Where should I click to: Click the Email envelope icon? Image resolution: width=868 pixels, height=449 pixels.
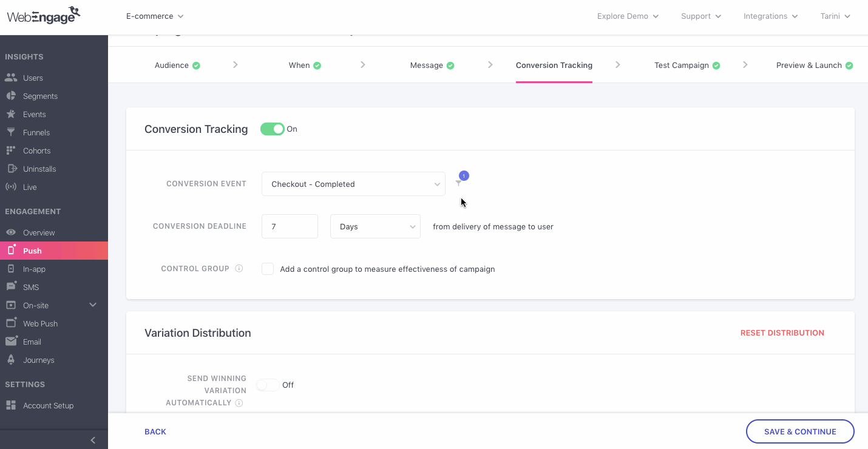[11, 342]
